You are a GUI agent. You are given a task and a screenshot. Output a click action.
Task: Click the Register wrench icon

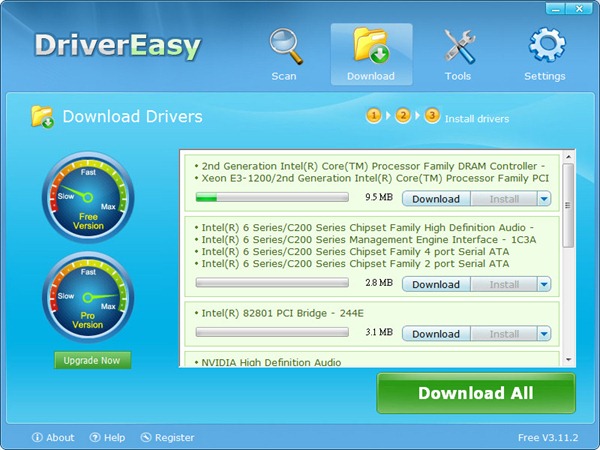(146, 437)
